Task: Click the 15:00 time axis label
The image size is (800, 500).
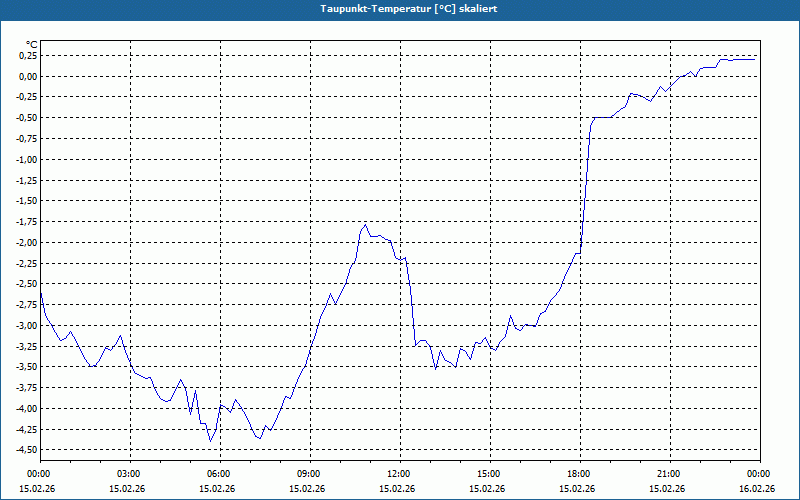Action: pos(490,474)
